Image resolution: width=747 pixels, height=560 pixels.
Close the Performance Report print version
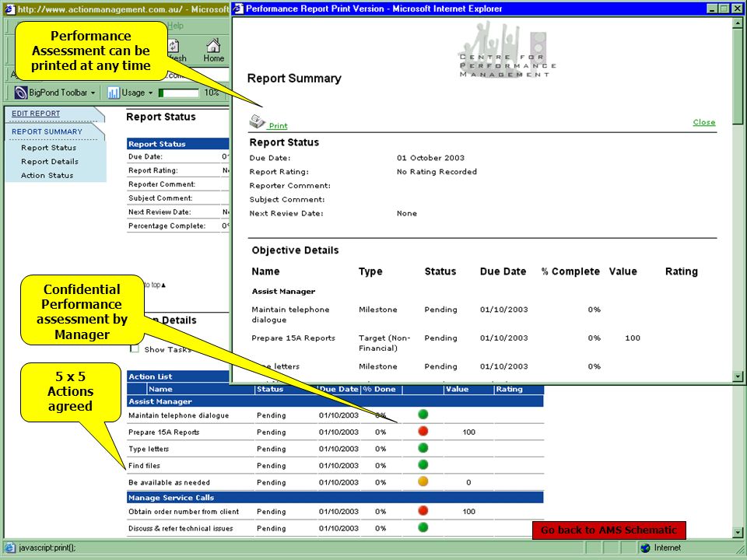[703, 122]
